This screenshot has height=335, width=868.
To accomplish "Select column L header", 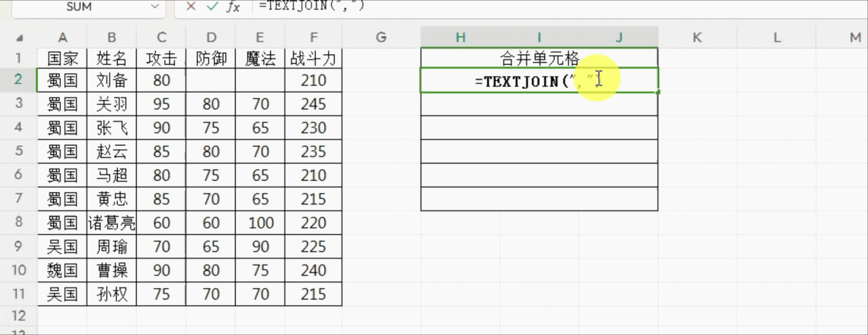I will 776,37.
